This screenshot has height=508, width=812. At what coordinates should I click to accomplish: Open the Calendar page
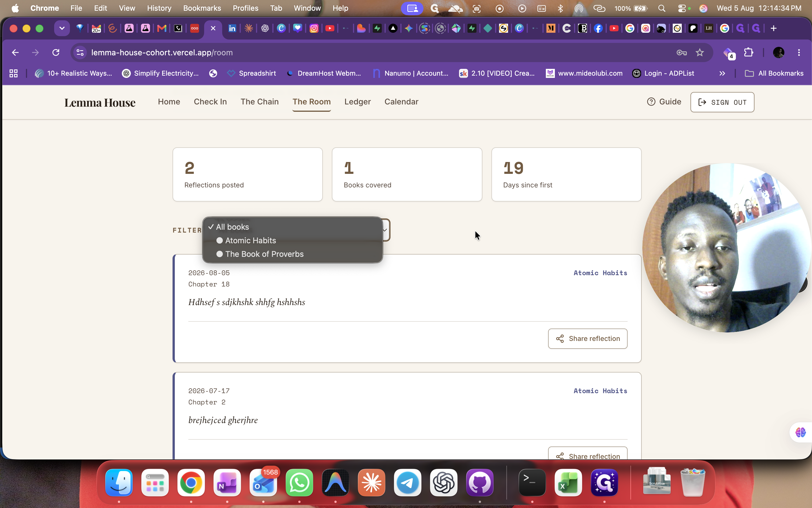pyautogui.click(x=401, y=102)
